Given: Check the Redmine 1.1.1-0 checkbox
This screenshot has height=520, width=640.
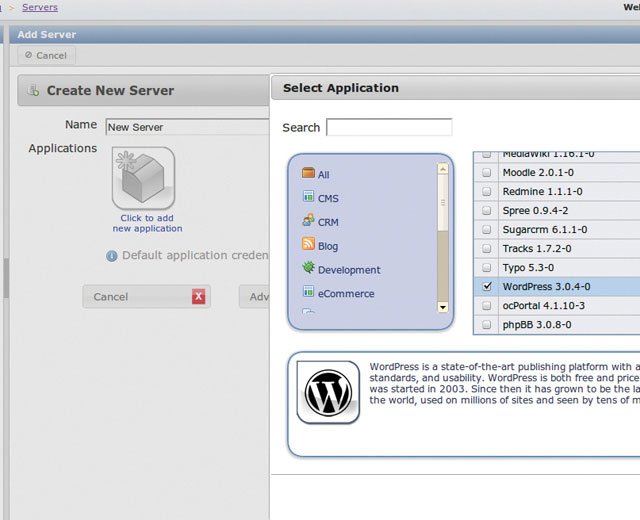Looking at the screenshot, I should point(487,191).
